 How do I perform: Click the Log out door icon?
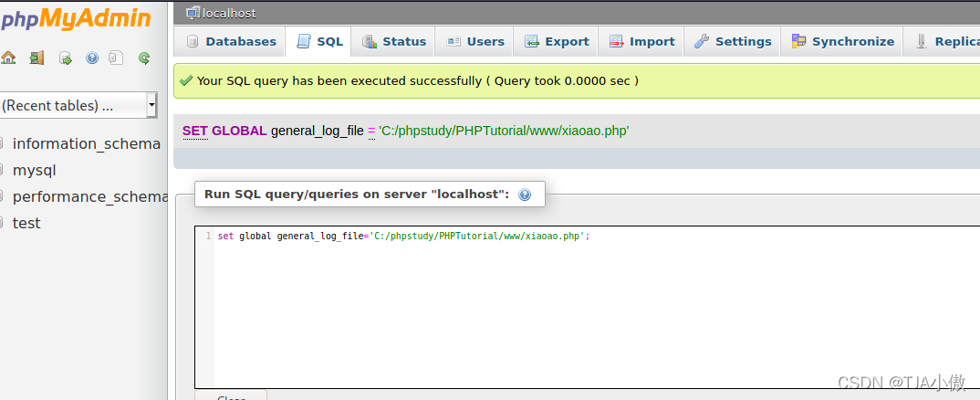pyautogui.click(x=36, y=58)
